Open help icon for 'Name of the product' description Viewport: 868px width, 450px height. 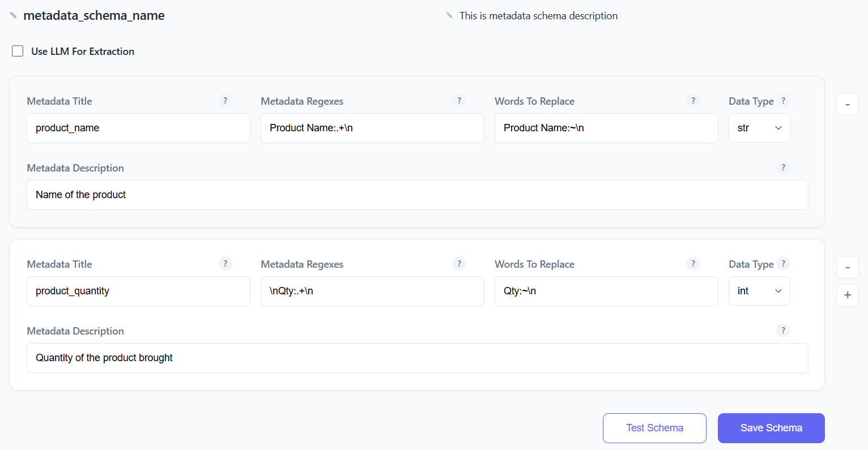click(x=783, y=168)
